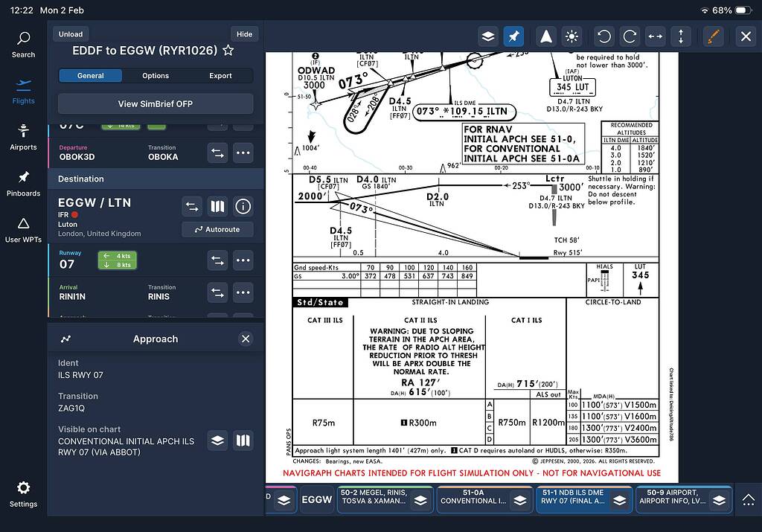
Task: Switch to the Export tab
Action: click(220, 76)
